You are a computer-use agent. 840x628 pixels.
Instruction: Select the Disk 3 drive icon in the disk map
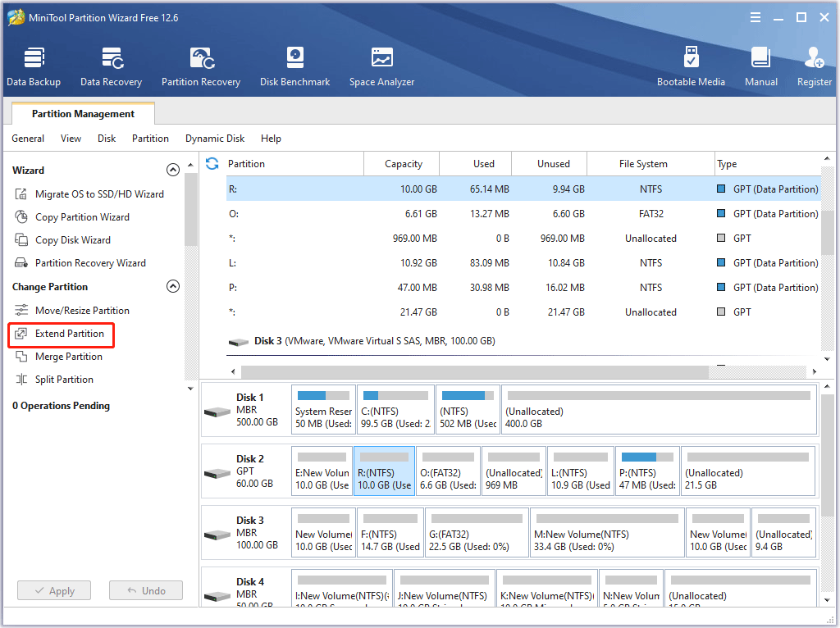(217, 535)
